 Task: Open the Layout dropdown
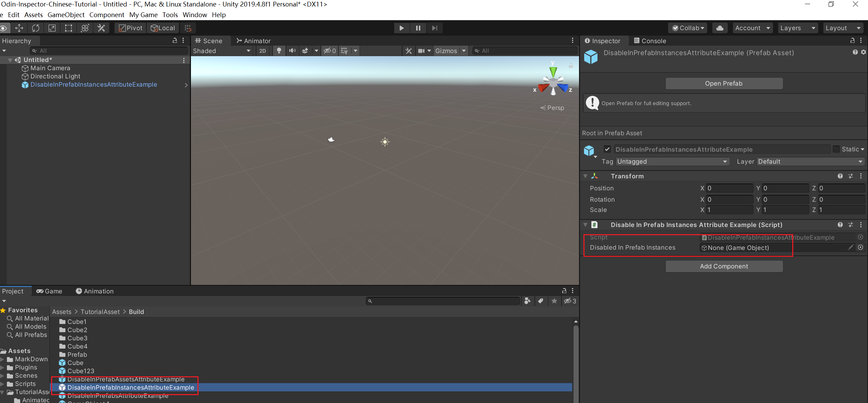(843, 28)
